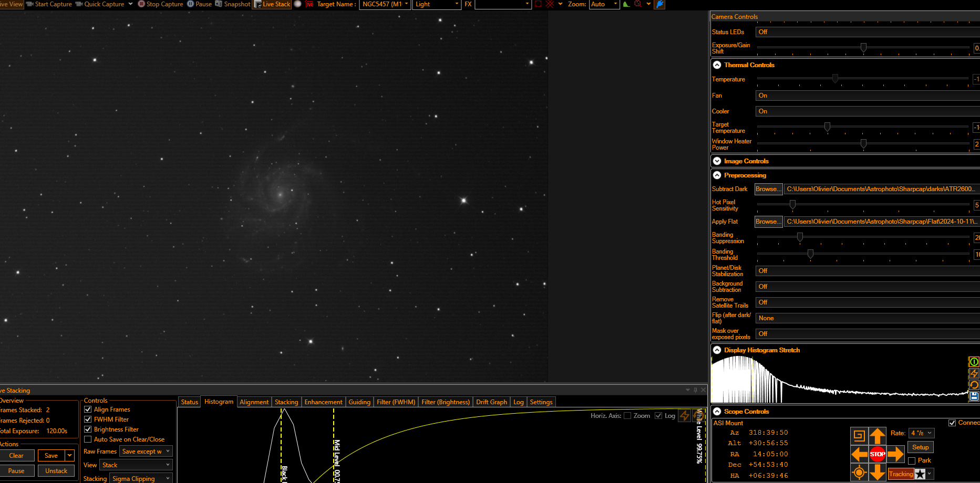Collapse the Image Controls section chevron
Viewport: 980px width, 483px height.
(717, 161)
